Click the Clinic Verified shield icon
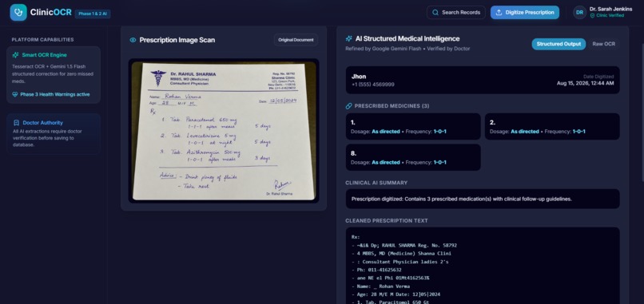 (x=592, y=16)
